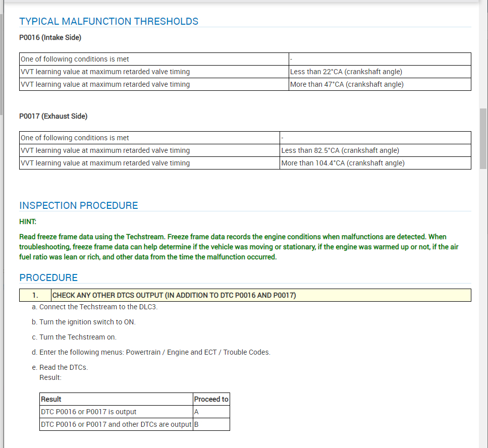Image resolution: width=488 pixels, height=448 pixels.
Task: Click the P0016 (Intake Side) label
Action: (50, 37)
